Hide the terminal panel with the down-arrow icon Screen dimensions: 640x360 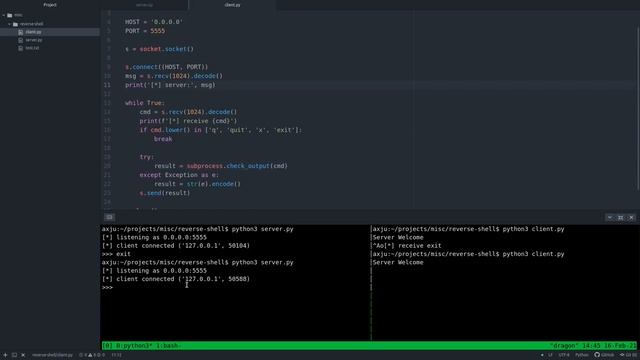click(610, 218)
